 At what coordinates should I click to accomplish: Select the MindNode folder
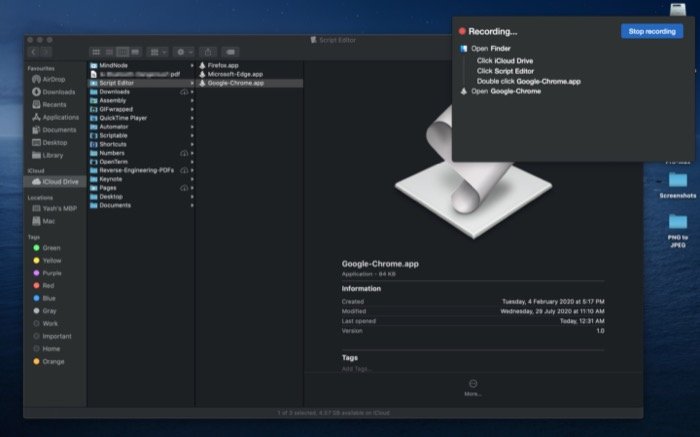[x=142, y=65]
